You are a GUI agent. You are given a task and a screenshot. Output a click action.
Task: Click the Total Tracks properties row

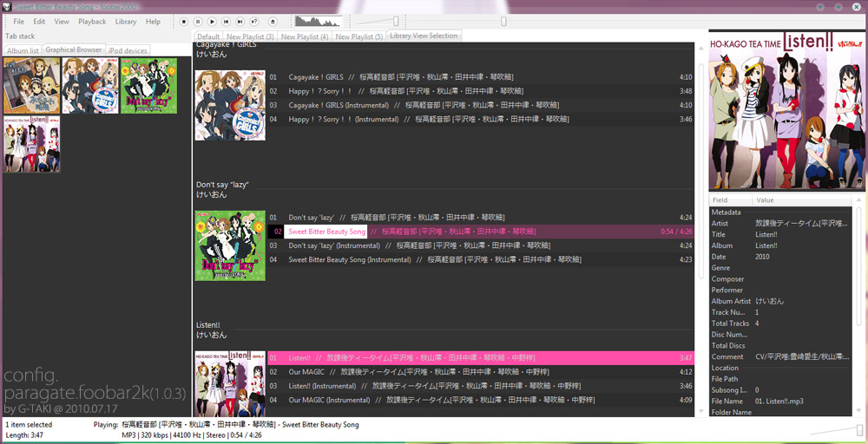coord(780,323)
